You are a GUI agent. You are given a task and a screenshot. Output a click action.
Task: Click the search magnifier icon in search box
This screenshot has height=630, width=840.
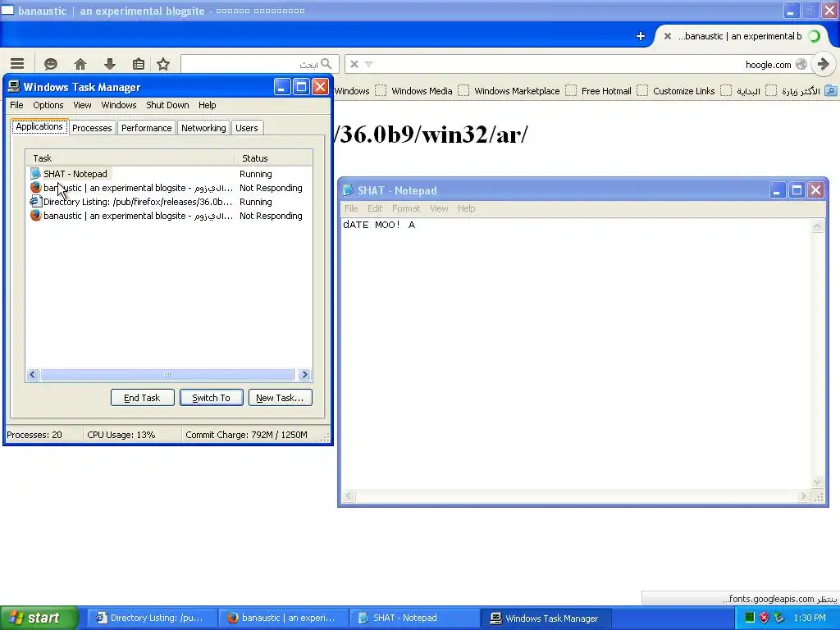click(x=326, y=64)
